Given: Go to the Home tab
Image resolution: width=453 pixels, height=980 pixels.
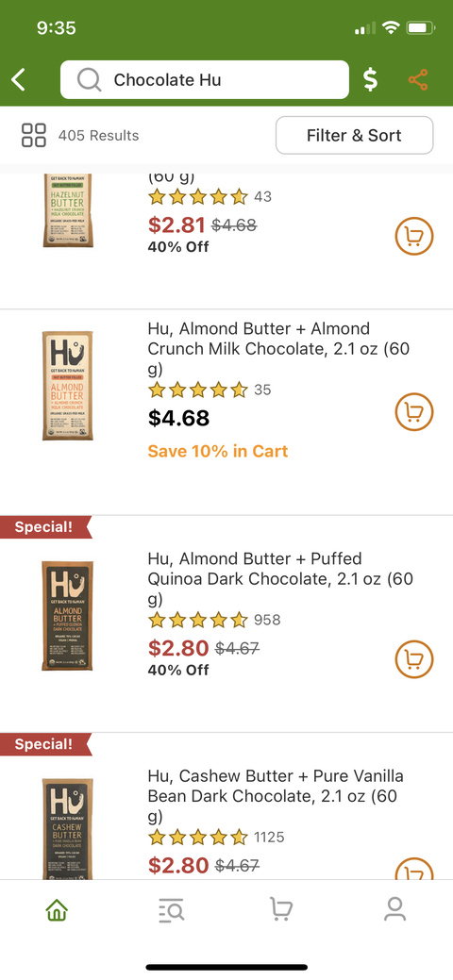Looking at the screenshot, I should [57, 909].
